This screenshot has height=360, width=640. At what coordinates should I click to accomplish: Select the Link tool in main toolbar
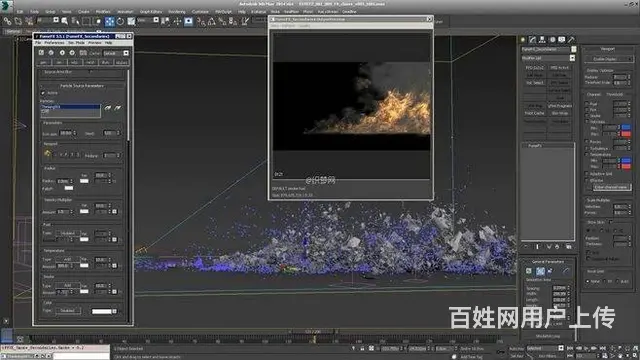(7, 21)
